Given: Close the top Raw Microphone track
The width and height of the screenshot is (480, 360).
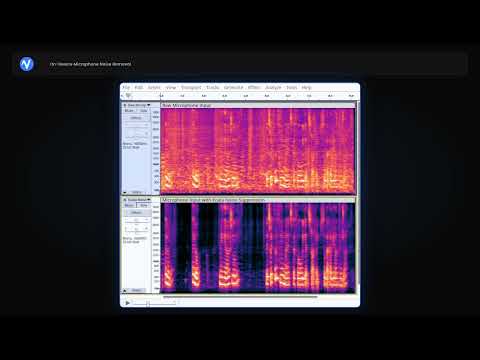Looking at the screenshot, I should point(125,105).
